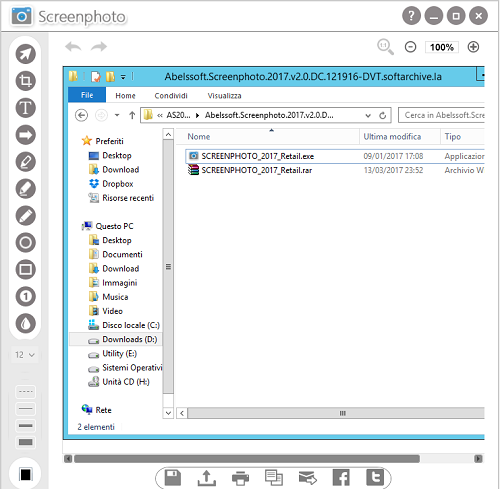
Task: Share screenshot on Facebook
Action: (341, 478)
